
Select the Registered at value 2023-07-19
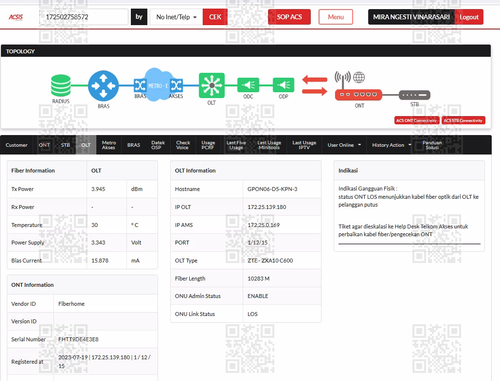(104, 361)
